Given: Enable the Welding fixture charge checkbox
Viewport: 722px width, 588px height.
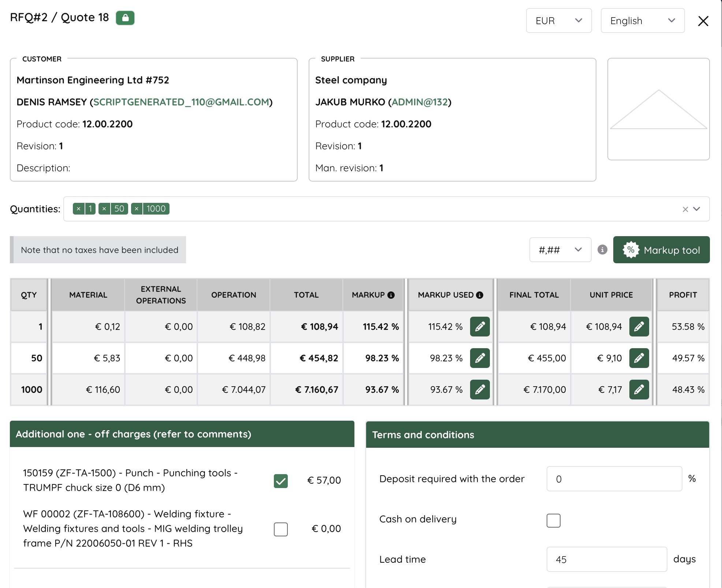Looking at the screenshot, I should (281, 529).
